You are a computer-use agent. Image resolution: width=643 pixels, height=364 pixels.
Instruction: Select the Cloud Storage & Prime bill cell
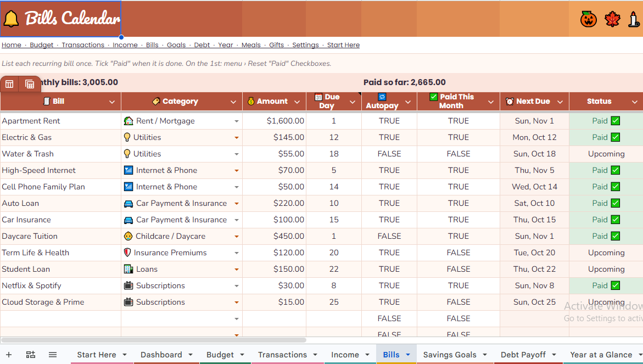(61, 302)
